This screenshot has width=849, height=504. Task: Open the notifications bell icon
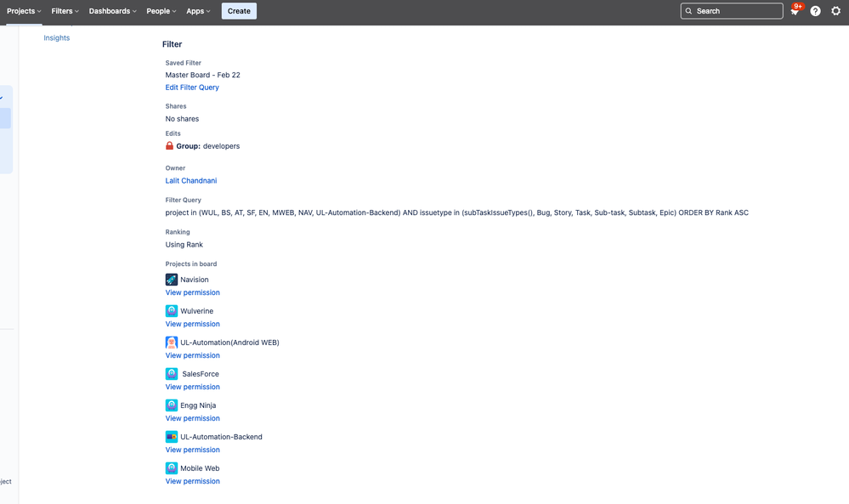point(795,11)
